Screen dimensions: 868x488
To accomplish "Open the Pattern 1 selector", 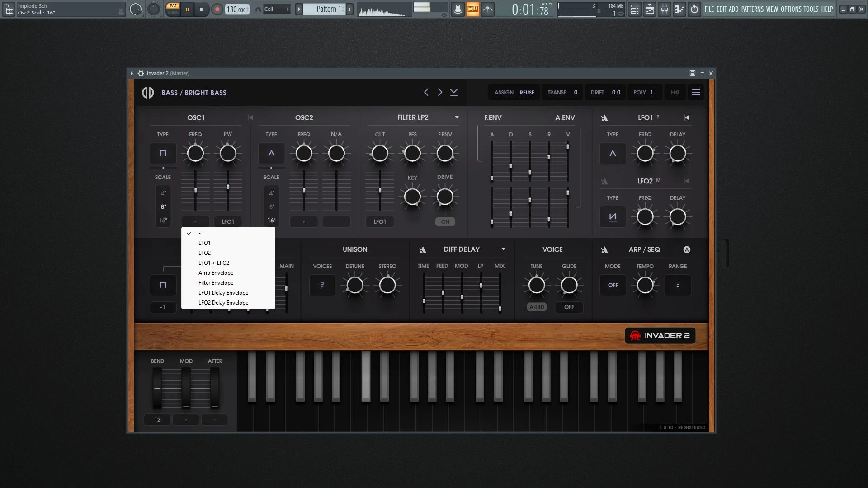I will click(x=324, y=9).
